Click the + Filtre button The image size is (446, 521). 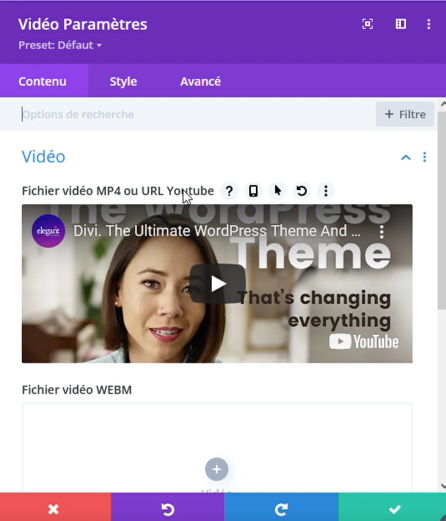tap(405, 114)
